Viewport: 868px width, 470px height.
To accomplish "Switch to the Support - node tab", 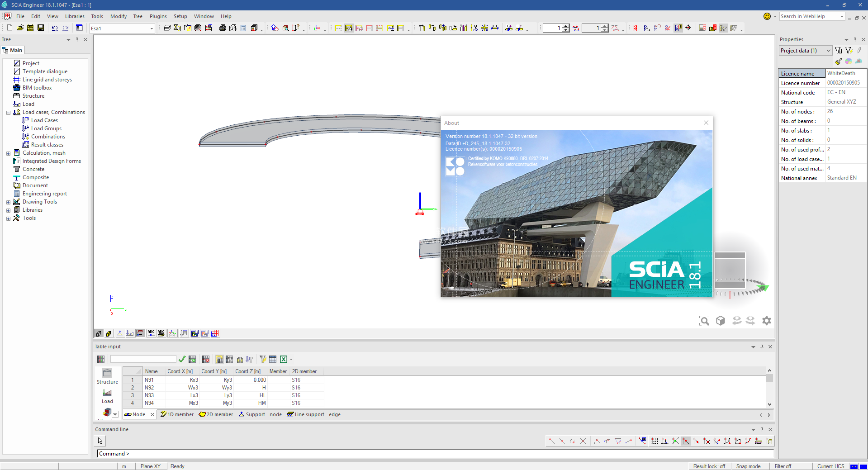I will pyautogui.click(x=260, y=414).
